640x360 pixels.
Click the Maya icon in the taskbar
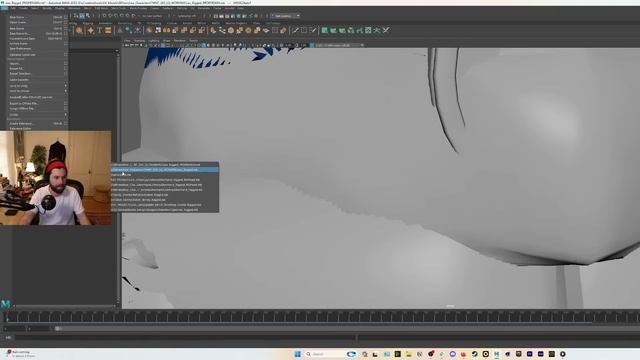pyautogui.click(x=496, y=354)
